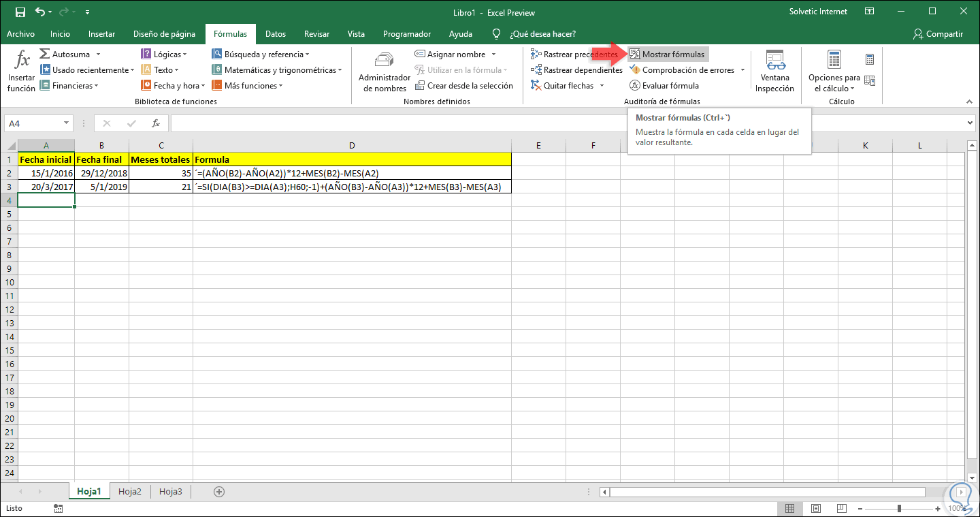Viewport: 980px width, 517px height.
Task: Switch to the Hoja2 sheet tab
Action: tap(129, 491)
